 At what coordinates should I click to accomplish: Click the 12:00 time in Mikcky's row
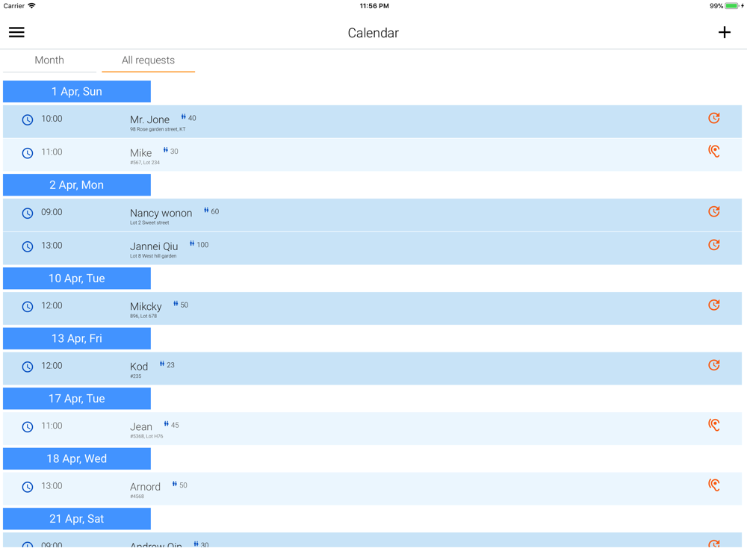(x=52, y=305)
